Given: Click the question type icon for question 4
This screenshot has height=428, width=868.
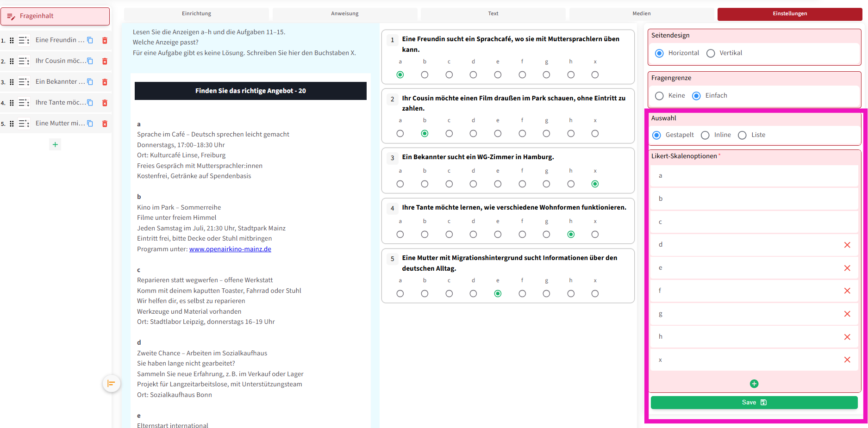Looking at the screenshot, I should click(x=24, y=103).
